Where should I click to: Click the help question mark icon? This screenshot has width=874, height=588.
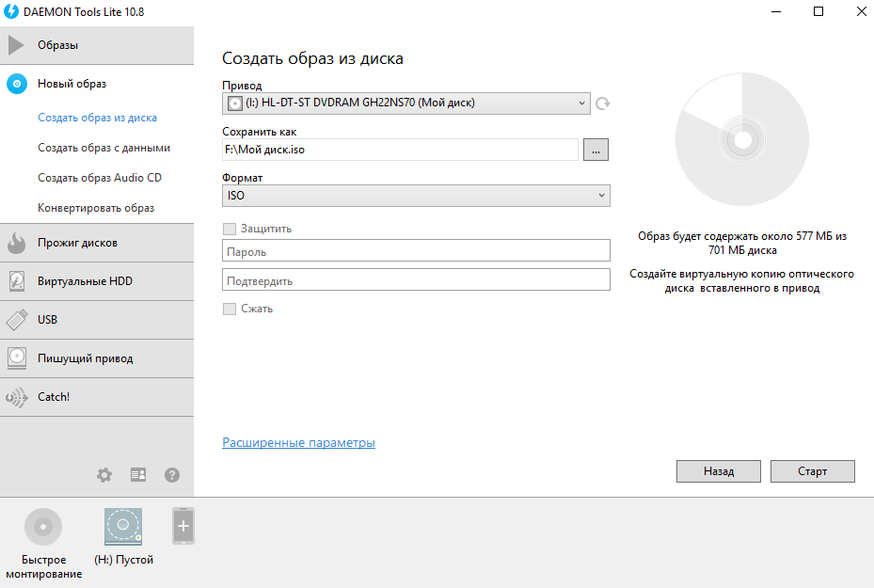172,475
